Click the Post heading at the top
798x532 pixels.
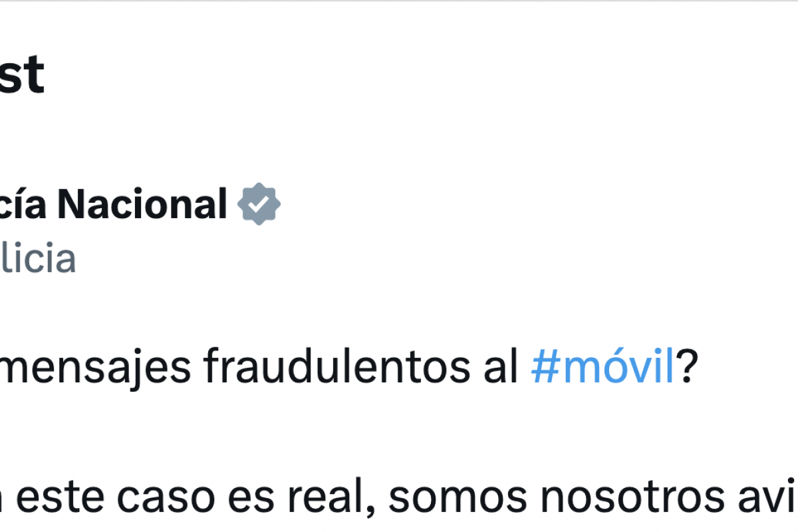tap(21, 74)
